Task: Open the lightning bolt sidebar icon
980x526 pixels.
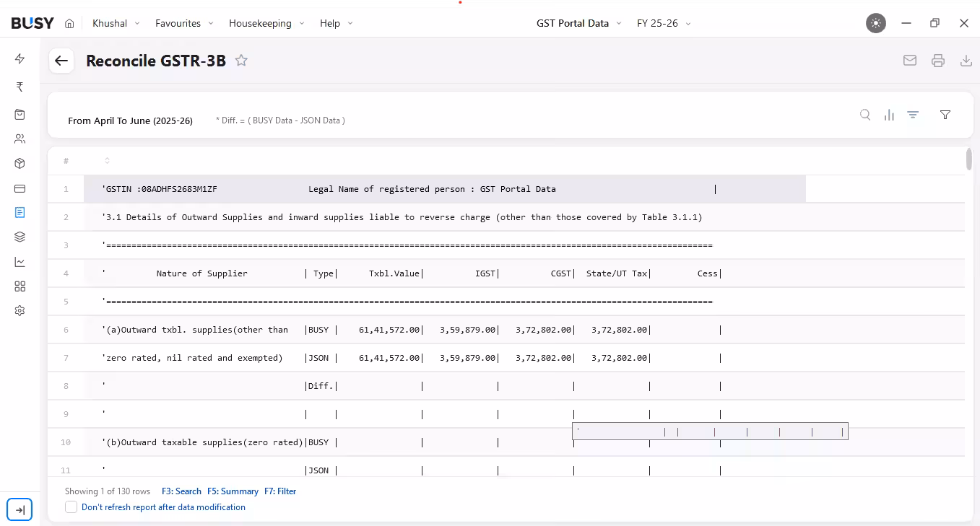Action: click(x=20, y=58)
